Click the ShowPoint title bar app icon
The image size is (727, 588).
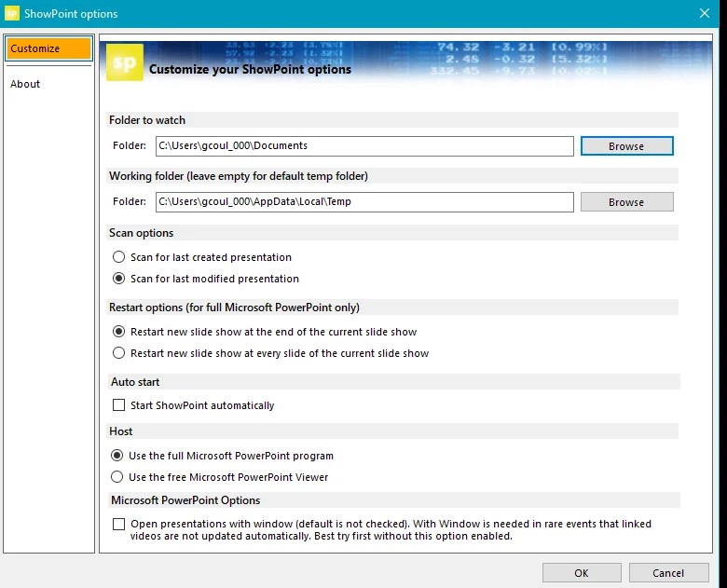[11, 13]
